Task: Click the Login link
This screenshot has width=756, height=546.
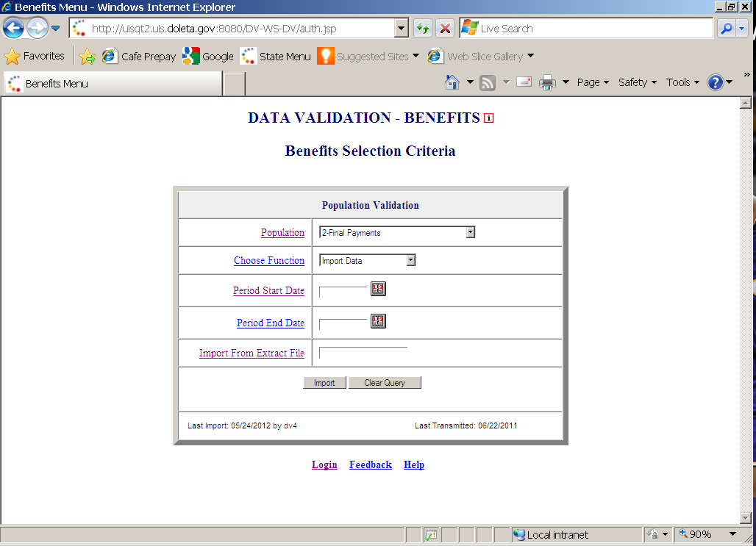Action: click(324, 464)
